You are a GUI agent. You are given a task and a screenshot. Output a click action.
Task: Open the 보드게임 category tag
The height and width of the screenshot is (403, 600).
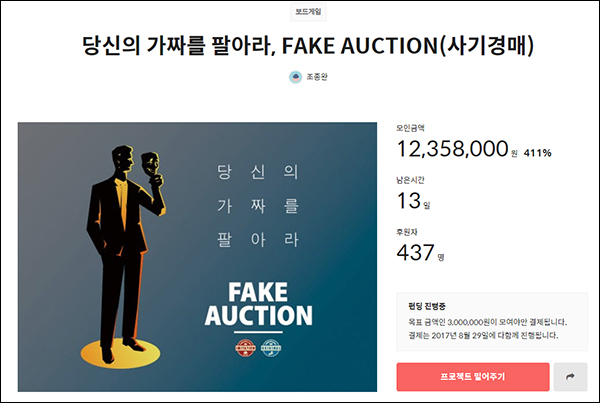tap(309, 12)
